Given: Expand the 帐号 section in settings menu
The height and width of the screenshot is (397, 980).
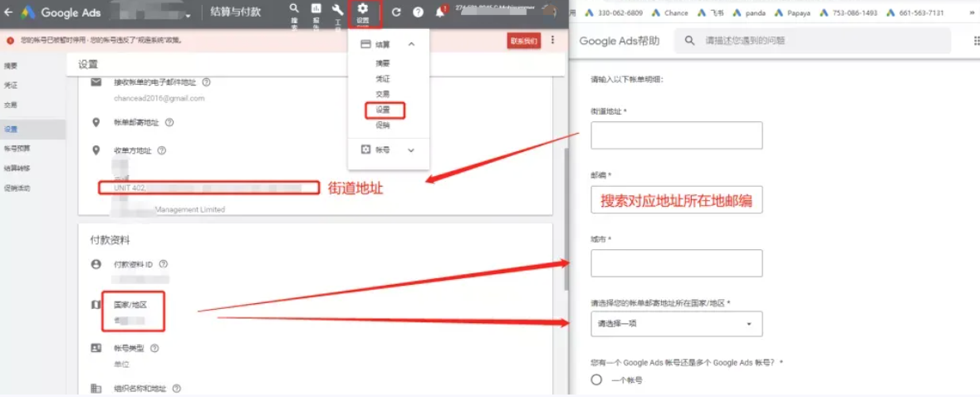Looking at the screenshot, I should coord(411,150).
